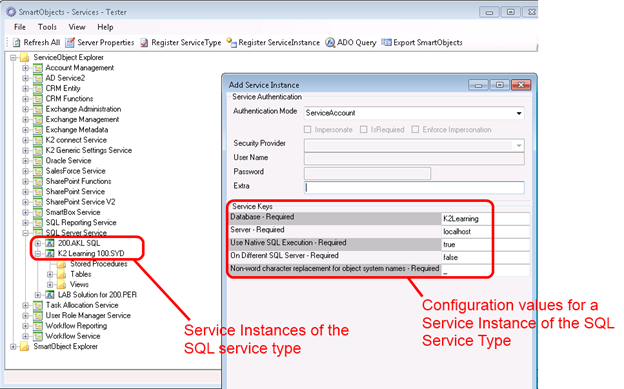Image resolution: width=624 pixels, height=389 pixels.
Task: Click the Database value cell K2Learning
Action: [x=486, y=219]
